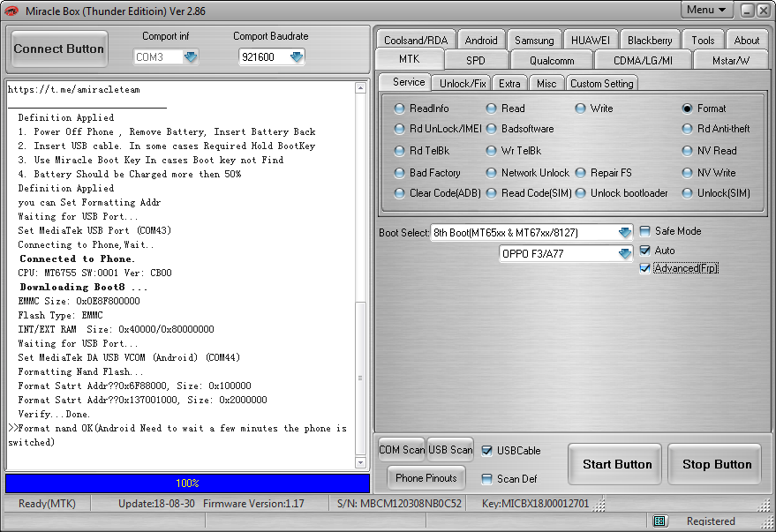Switch to the HUAWEI tab

tap(591, 40)
